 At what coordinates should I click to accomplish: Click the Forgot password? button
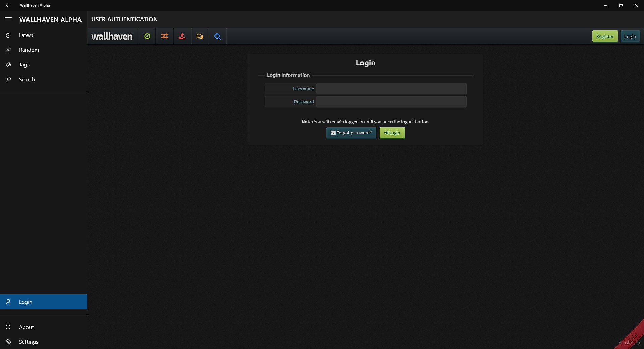pyautogui.click(x=351, y=133)
